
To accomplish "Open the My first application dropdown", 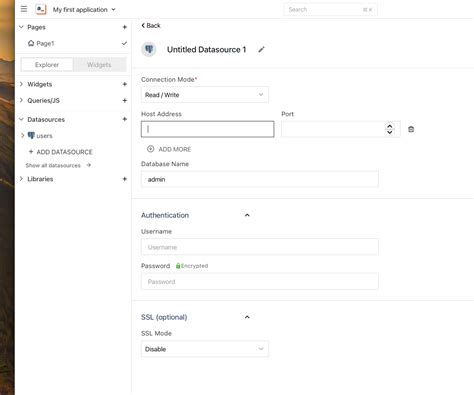I will click(x=84, y=10).
